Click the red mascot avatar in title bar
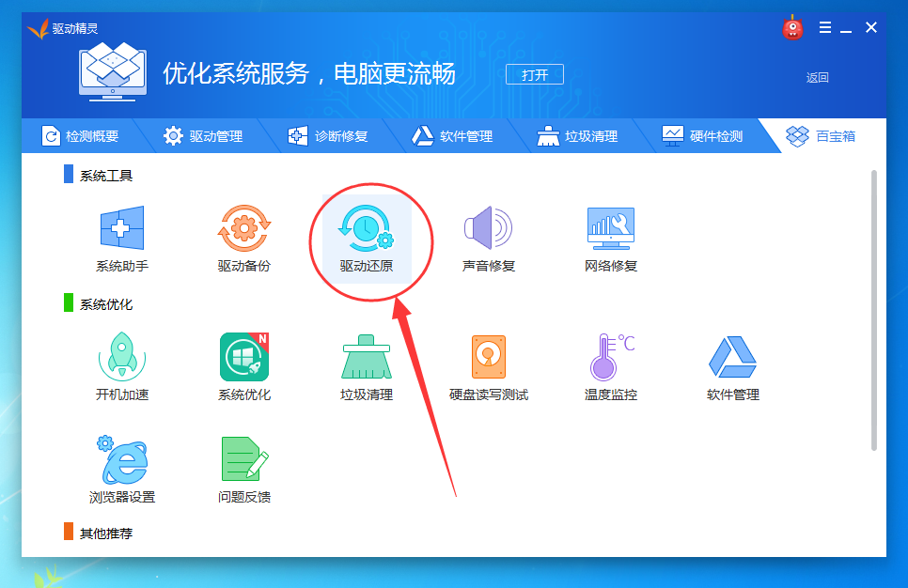Viewport: 908px width, 588px height. [x=792, y=27]
